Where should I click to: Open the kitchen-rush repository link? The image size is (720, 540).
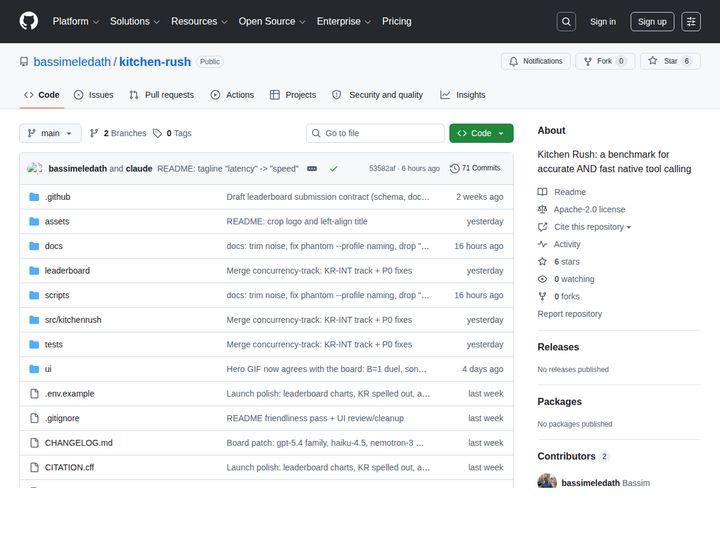pos(155,62)
